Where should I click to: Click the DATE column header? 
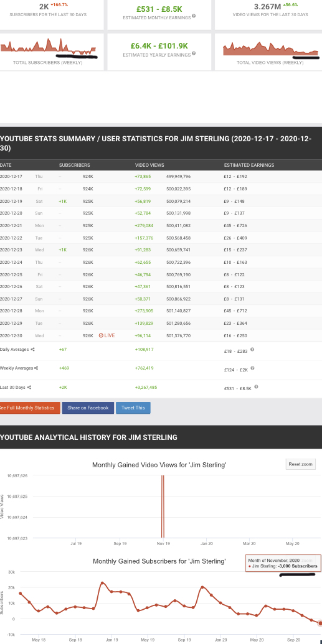click(6, 165)
